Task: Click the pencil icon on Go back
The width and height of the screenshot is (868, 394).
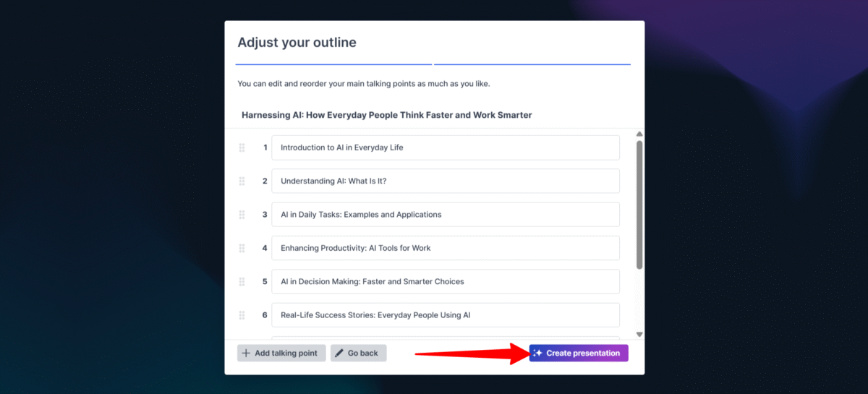Action: (x=339, y=354)
